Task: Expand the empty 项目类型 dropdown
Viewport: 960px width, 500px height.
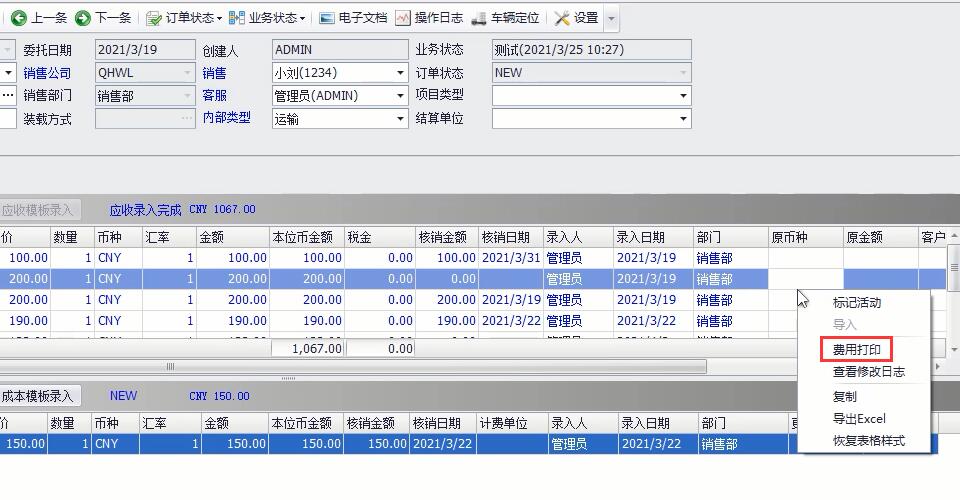Action: [x=684, y=96]
